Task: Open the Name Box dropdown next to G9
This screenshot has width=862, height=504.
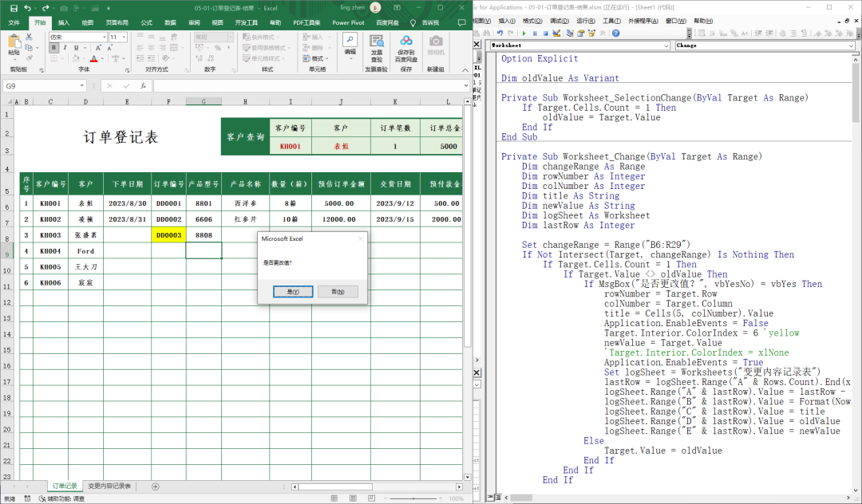Action: click(82, 85)
